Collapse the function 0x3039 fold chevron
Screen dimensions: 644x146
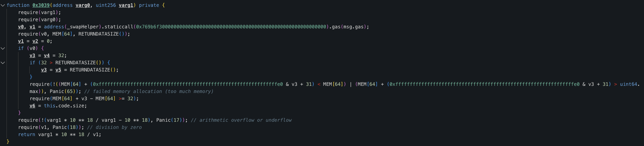coord(3,5)
